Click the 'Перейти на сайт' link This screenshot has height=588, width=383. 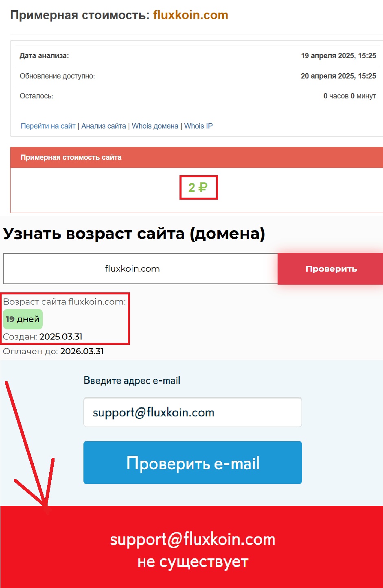[48, 126]
